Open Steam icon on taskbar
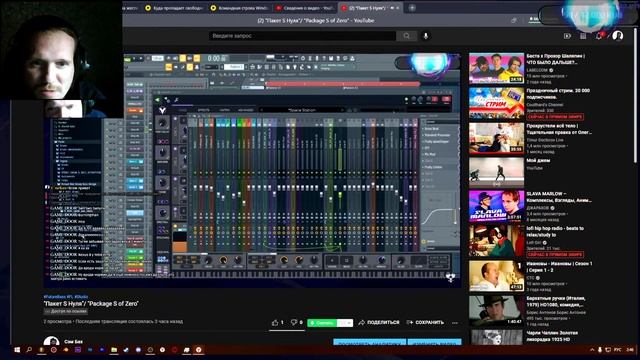 [x=126, y=350]
